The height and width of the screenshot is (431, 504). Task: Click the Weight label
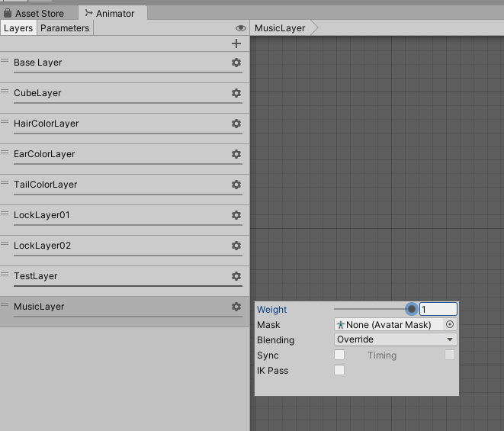[x=271, y=310]
